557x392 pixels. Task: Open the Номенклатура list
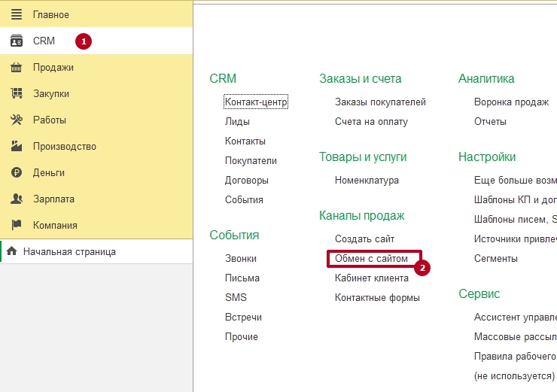(x=367, y=180)
